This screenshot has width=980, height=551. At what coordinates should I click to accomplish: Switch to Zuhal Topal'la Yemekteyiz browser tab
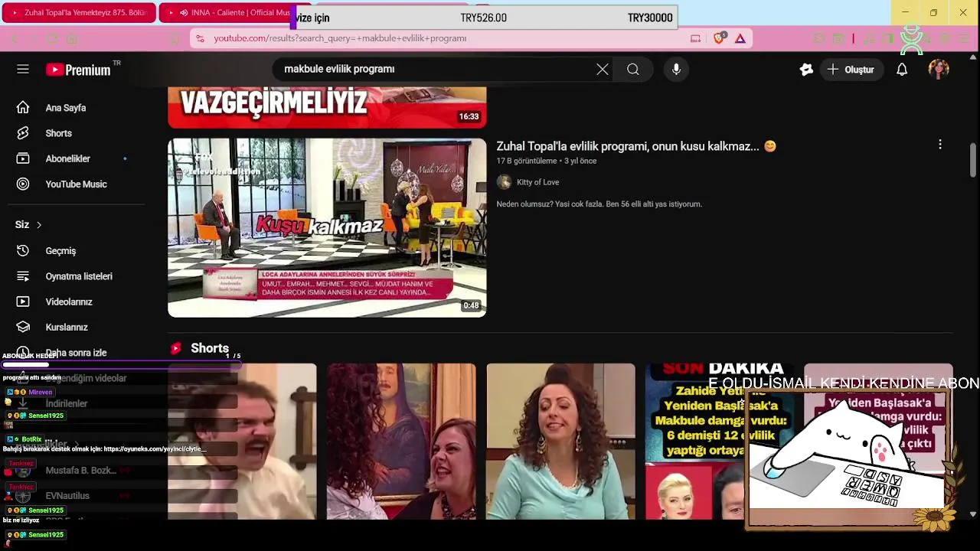coord(79,13)
